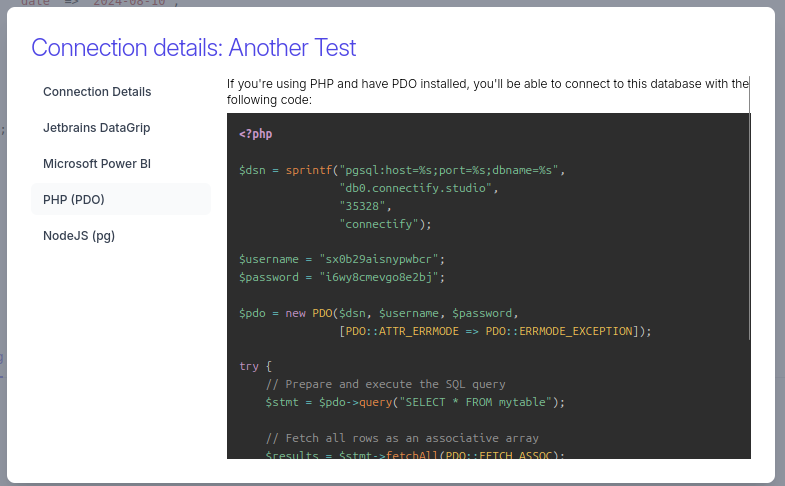Viewport: 785px width, 486px height.
Task: Click the "<?php" opening tag line
Action: [x=256, y=133]
